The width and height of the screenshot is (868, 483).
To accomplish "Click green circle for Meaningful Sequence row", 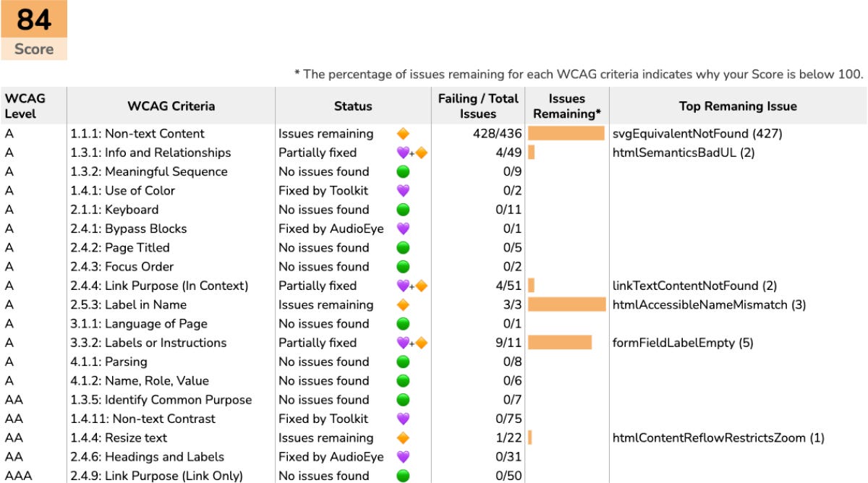I will tap(404, 172).
